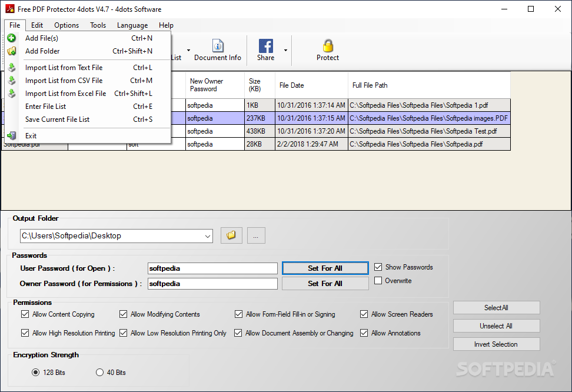Click the 1KB size cell
Image resolution: width=572 pixels, height=392 pixels.
coord(260,105)
